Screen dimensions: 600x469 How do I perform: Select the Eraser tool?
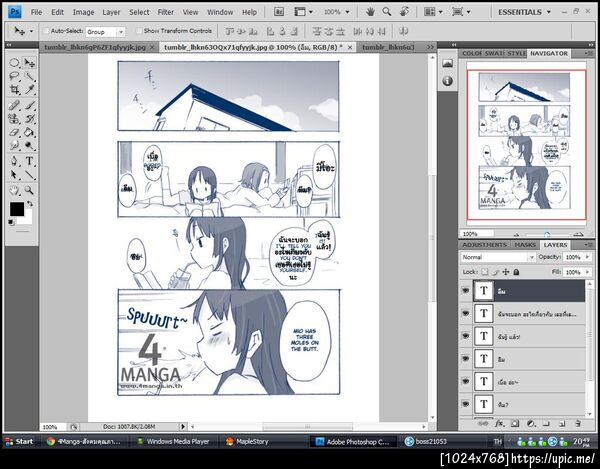pyautogui.click(x=14, y=132)
